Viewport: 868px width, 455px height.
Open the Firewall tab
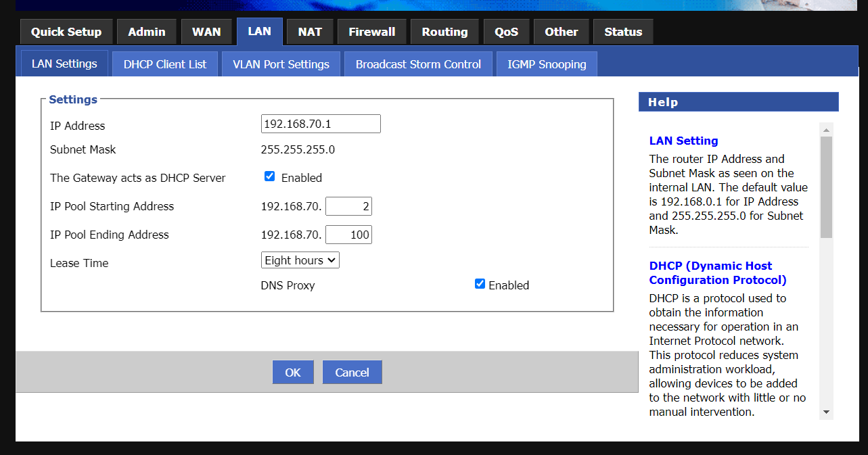pos(371,32)
